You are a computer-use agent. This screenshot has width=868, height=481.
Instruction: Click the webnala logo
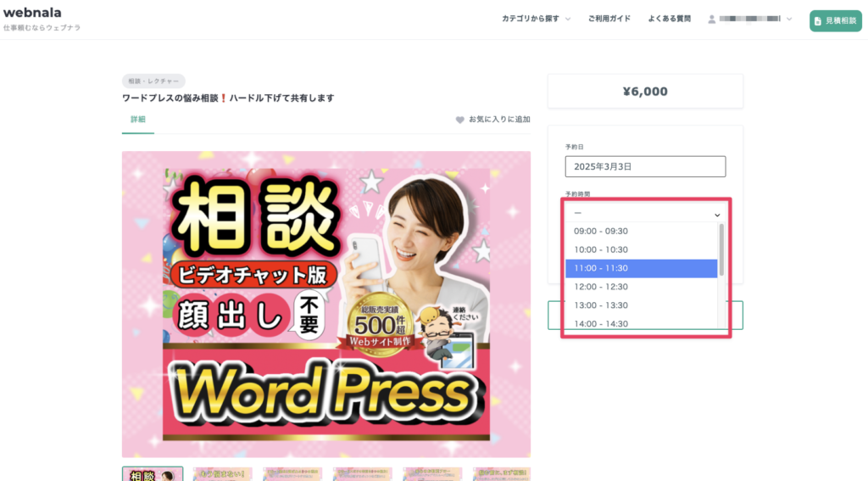(33, 12)
